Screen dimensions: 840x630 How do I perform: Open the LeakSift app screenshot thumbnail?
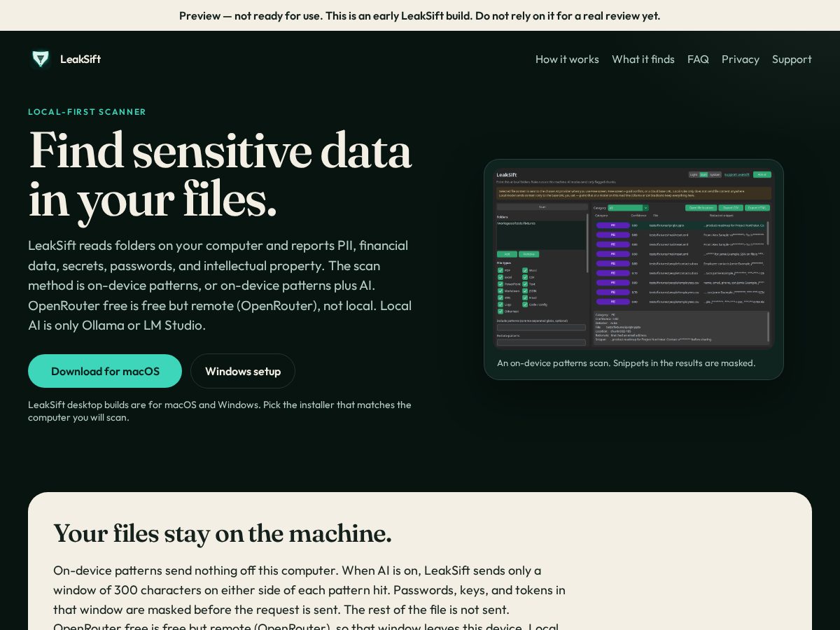pyautogui.click(x=633, y=258)
